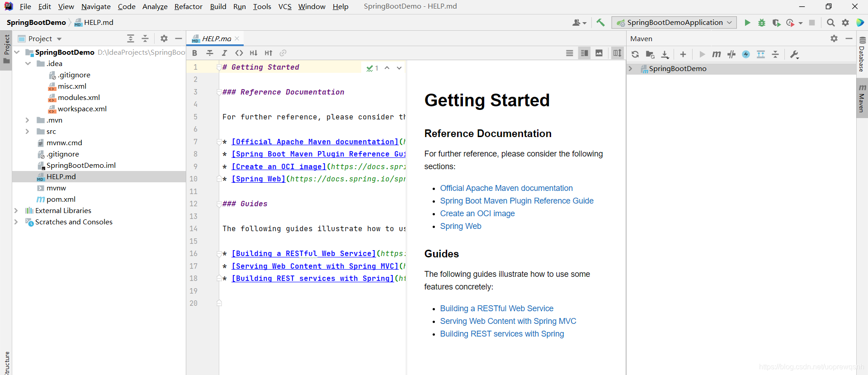Toggle the Project side tab
This screenshot has width=868, height=375.
click(6, 50)
